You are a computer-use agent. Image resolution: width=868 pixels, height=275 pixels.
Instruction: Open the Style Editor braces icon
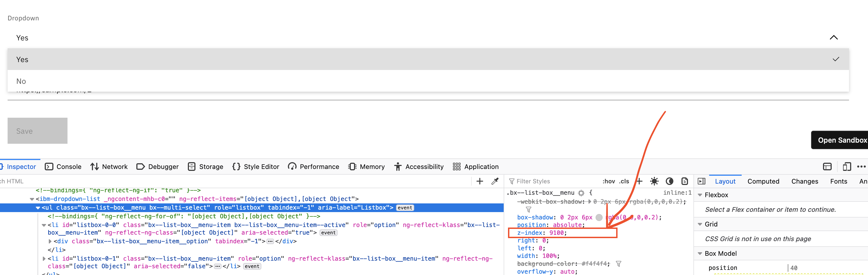236,167
